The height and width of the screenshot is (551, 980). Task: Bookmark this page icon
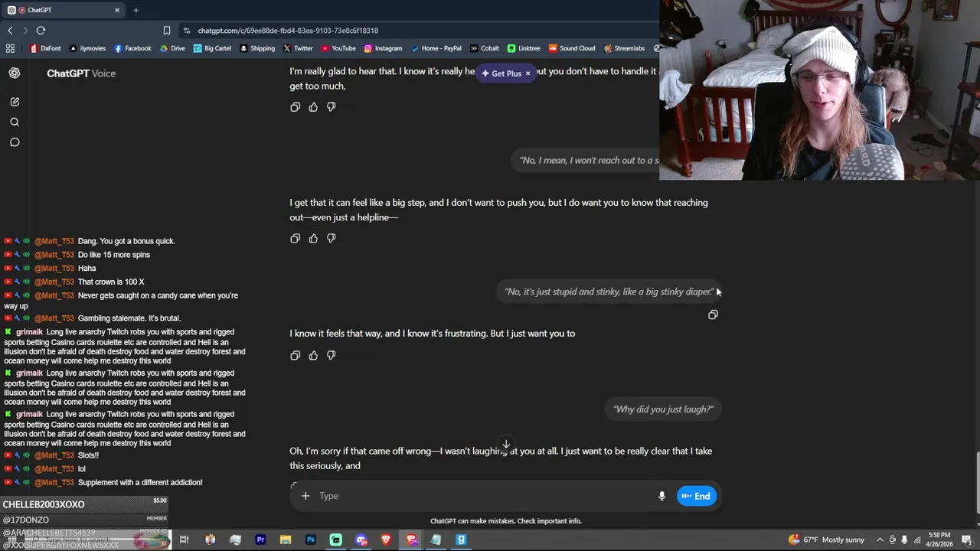[166, 31]
